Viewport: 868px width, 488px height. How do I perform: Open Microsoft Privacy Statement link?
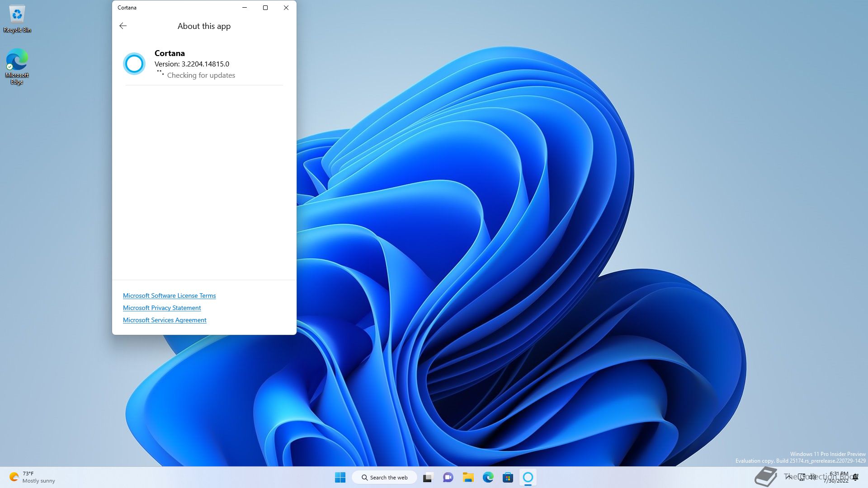(162, 308)
